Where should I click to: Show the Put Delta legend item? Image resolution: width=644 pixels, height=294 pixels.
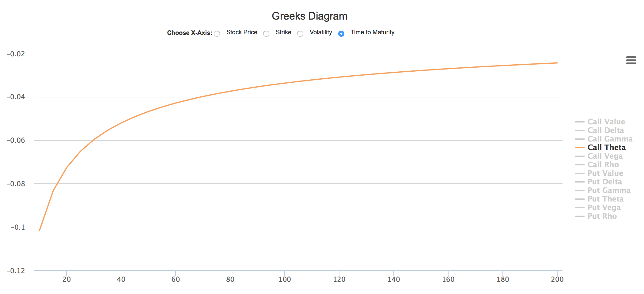point(604,182)
